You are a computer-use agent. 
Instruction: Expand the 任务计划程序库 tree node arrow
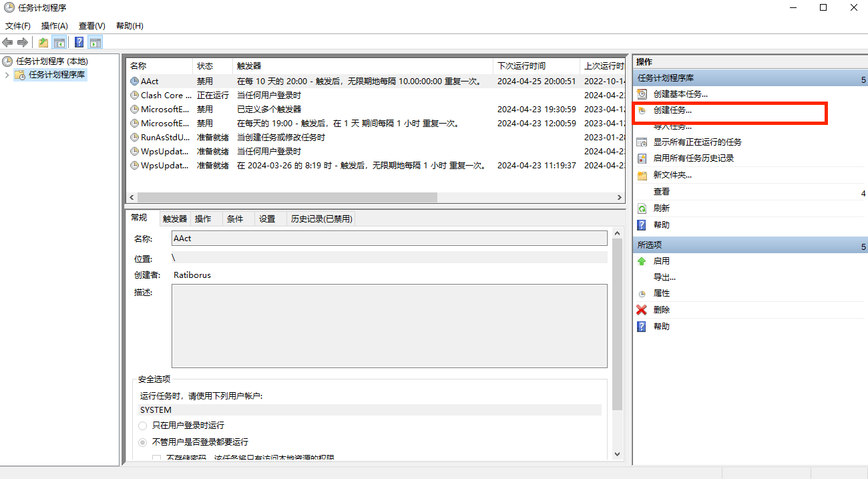(7, 75)
